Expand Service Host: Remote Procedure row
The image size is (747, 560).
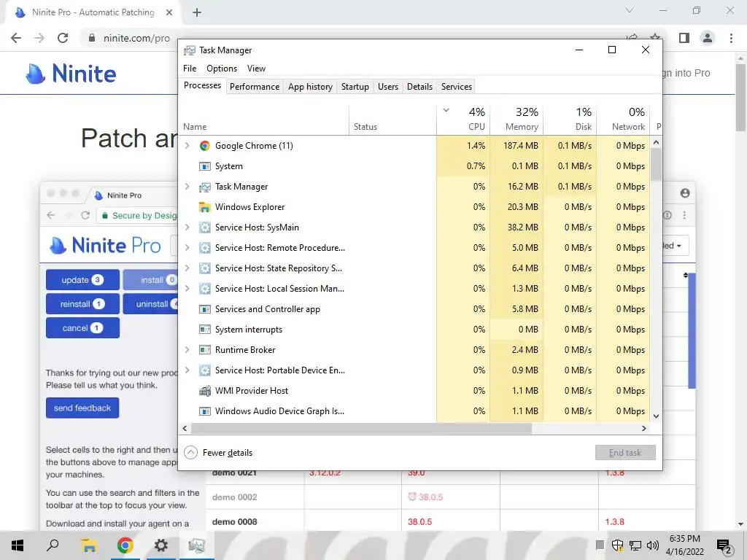[187, 248]
